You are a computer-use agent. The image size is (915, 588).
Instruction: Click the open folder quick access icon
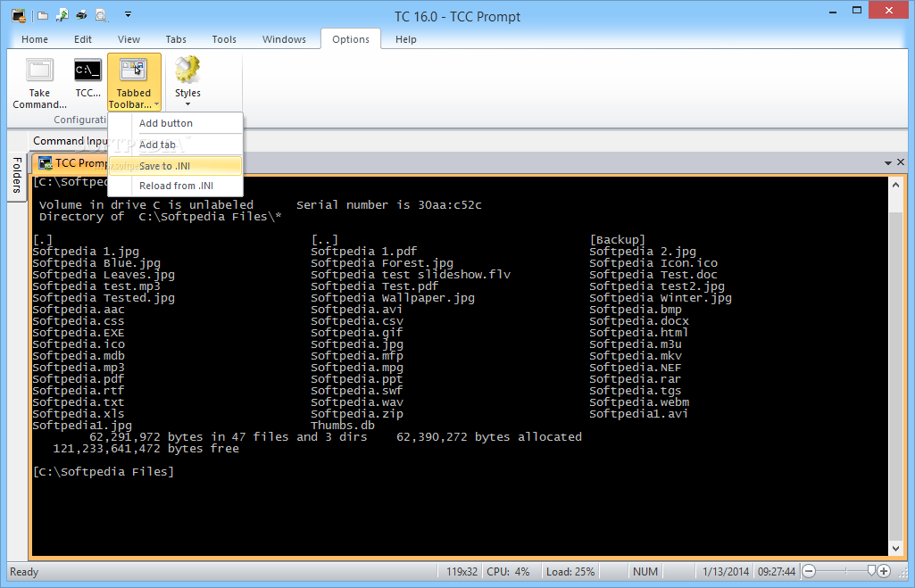pos(43,16)
